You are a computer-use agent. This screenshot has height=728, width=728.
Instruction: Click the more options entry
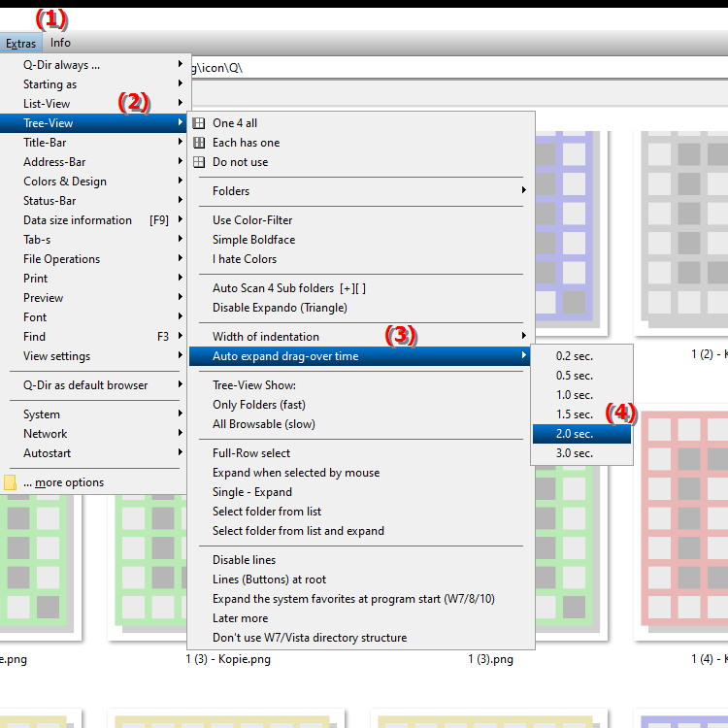click(94, 482)
